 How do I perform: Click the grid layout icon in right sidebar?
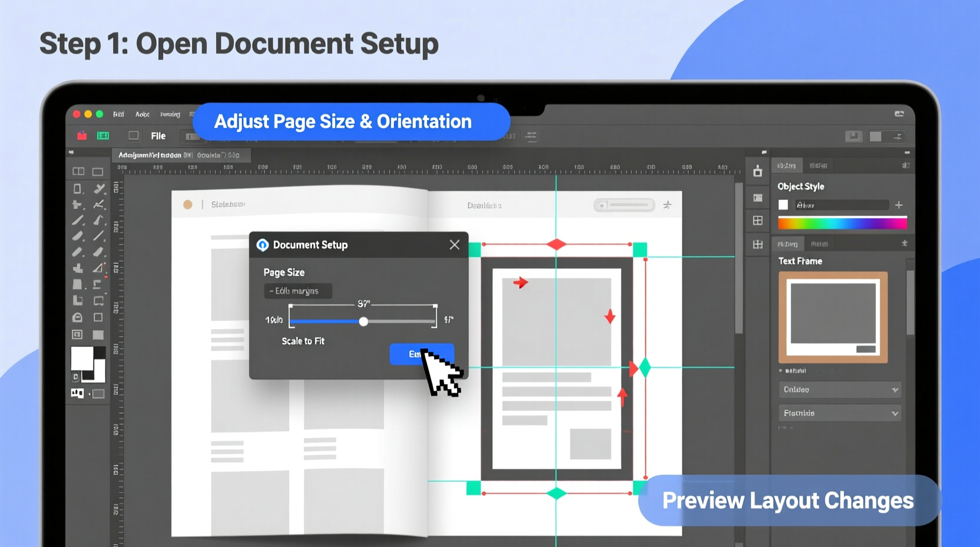pyautogui.click(x=758, y=221)
